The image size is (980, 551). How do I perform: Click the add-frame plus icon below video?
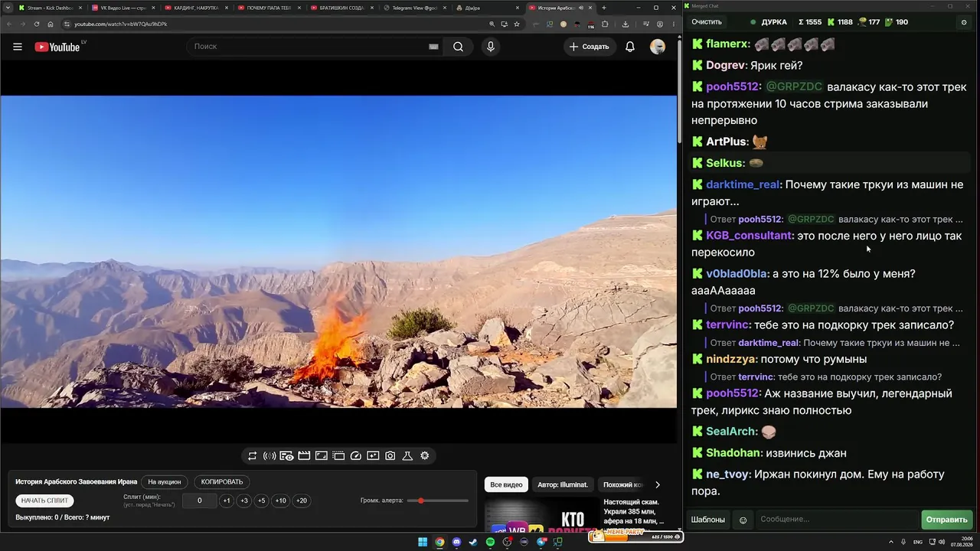pos(373,456)
